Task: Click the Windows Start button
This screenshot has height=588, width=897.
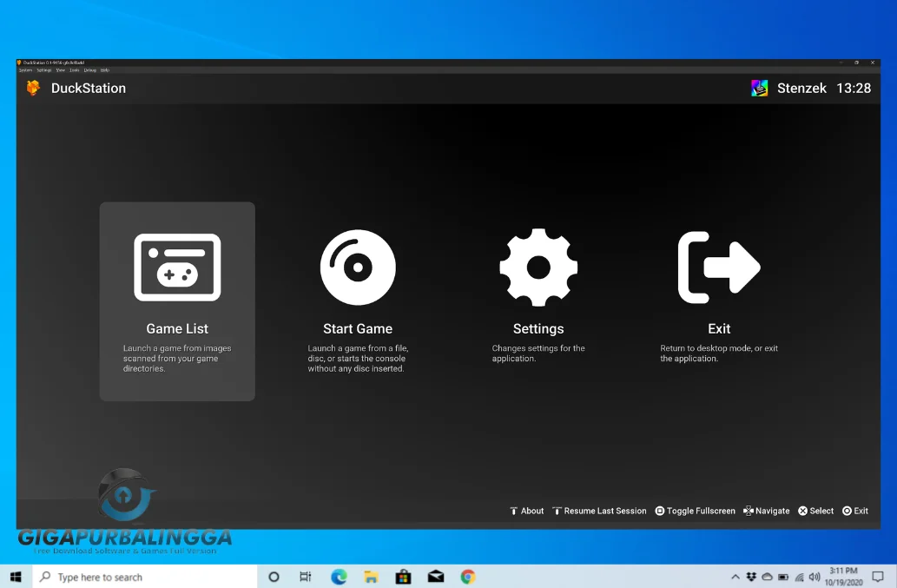Action: [16, 577]
